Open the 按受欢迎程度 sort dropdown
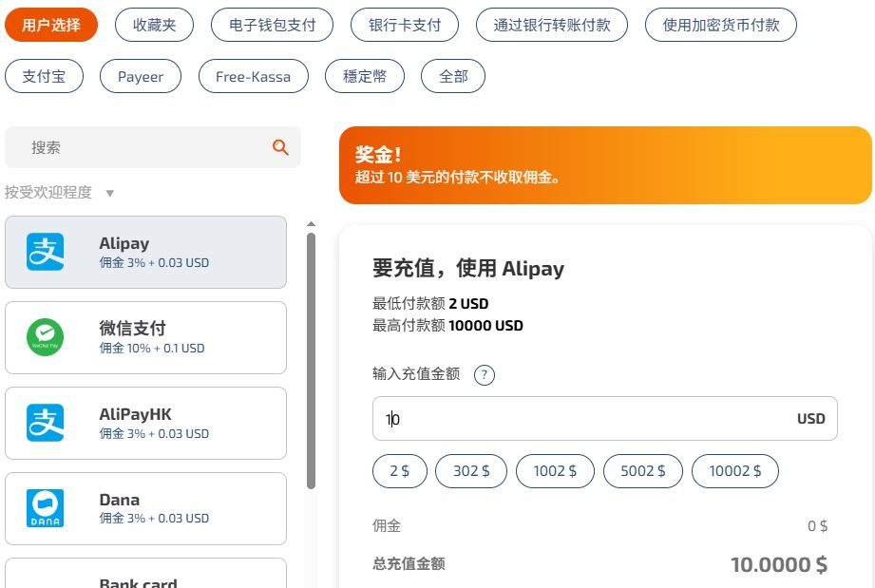875x588 pixels. (x=59, y=193)
